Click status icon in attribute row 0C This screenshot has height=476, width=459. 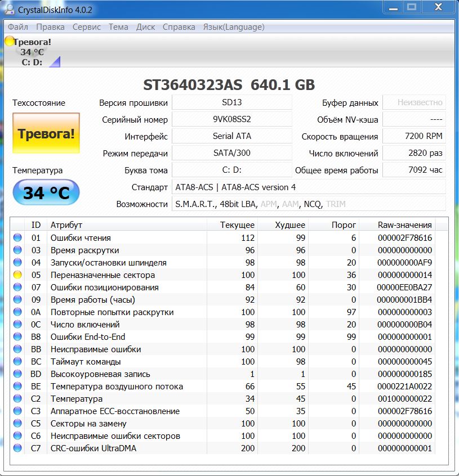pos(17,324)
